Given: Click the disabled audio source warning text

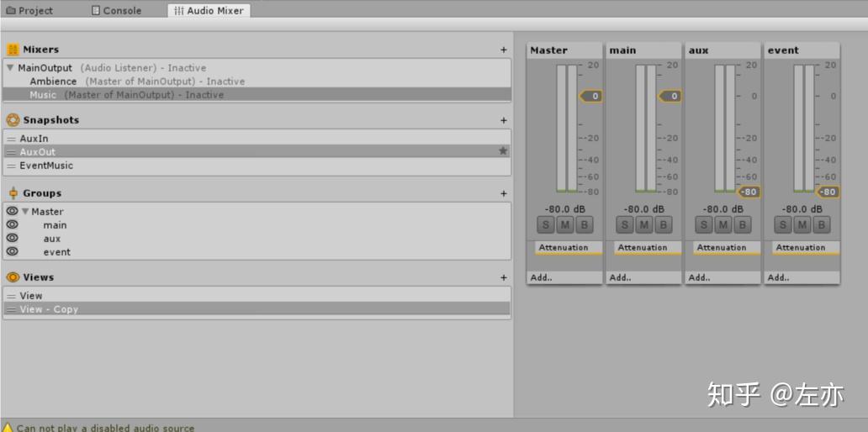Looking at the screenshot, I should pos(105,428).
